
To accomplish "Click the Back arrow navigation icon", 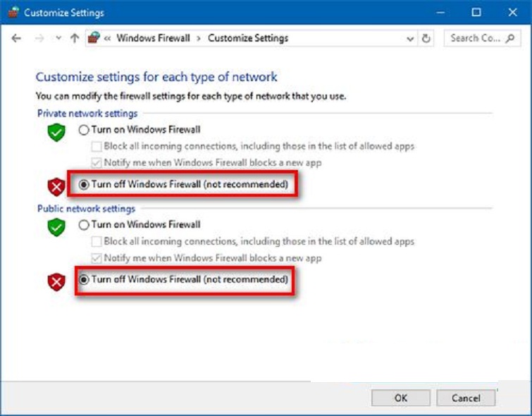I will point(16,39).
